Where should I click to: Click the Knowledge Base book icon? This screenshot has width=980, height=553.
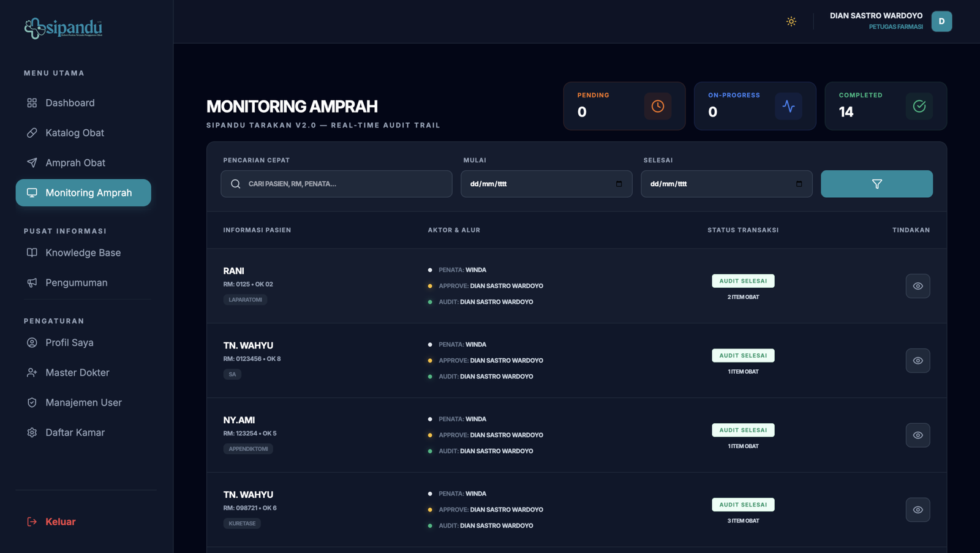tap(32, 253)
